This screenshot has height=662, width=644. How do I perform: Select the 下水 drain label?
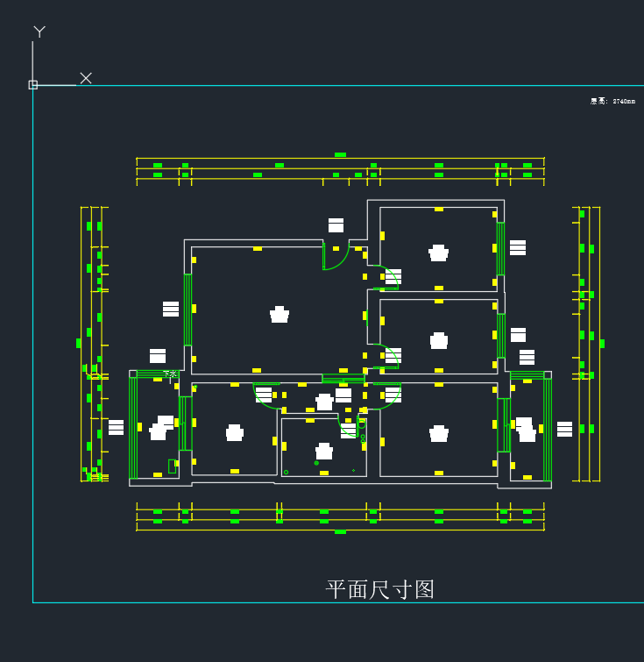169,374
